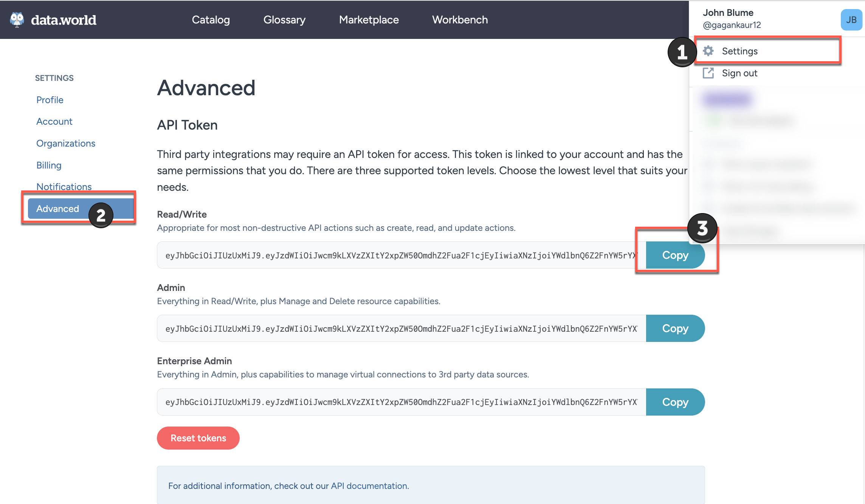Click the Reset tokens button
Image resolution: width=865 pixels, height=504 pixels.
[x=198, y=438]
